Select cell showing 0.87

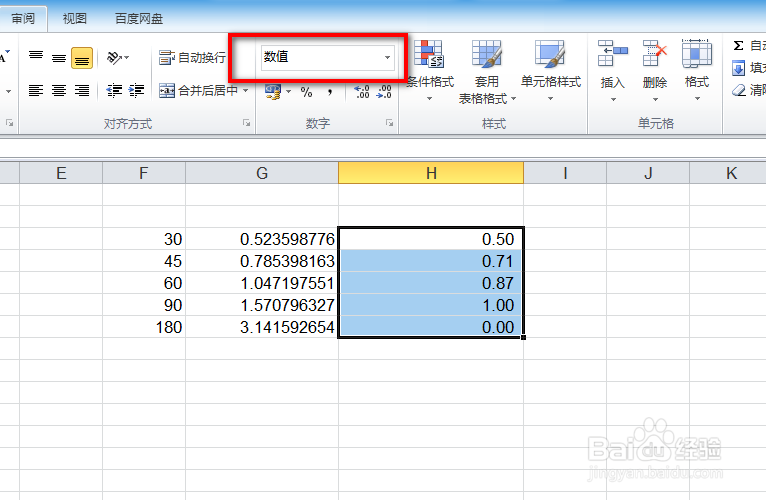point(431,283)
